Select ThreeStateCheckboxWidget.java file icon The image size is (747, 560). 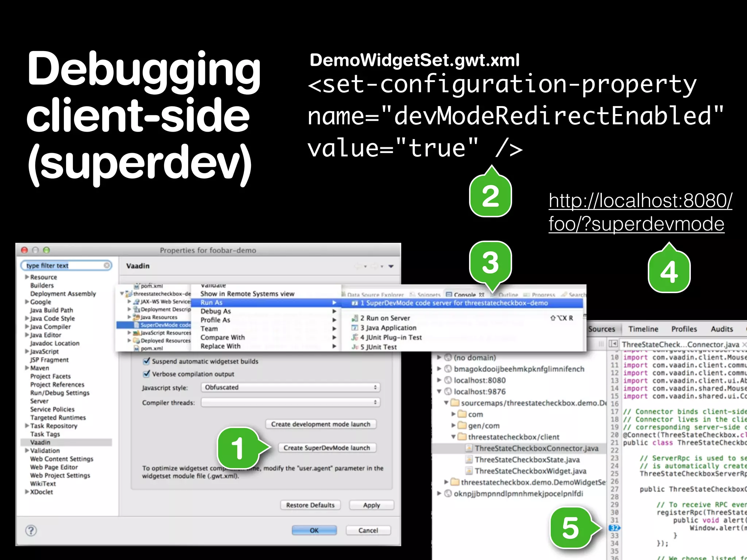(469, 471)
